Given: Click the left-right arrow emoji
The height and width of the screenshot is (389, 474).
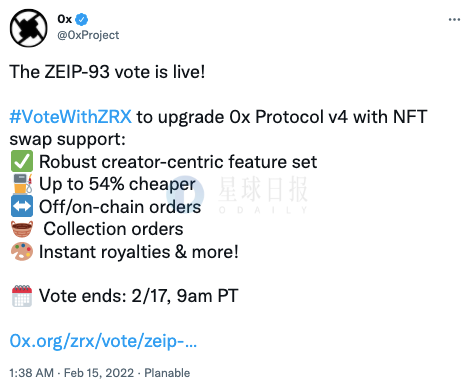Looking at the screenshot, I should click(22, 206).
